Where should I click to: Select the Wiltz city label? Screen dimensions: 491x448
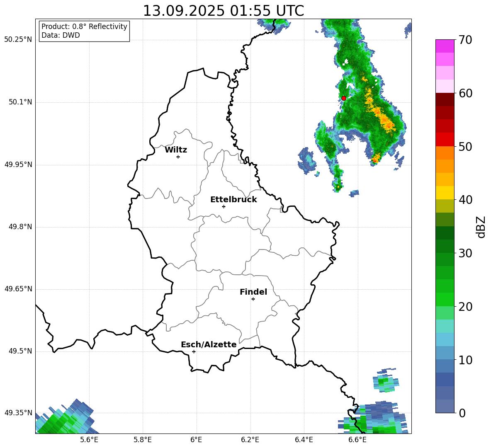[176, 150]
